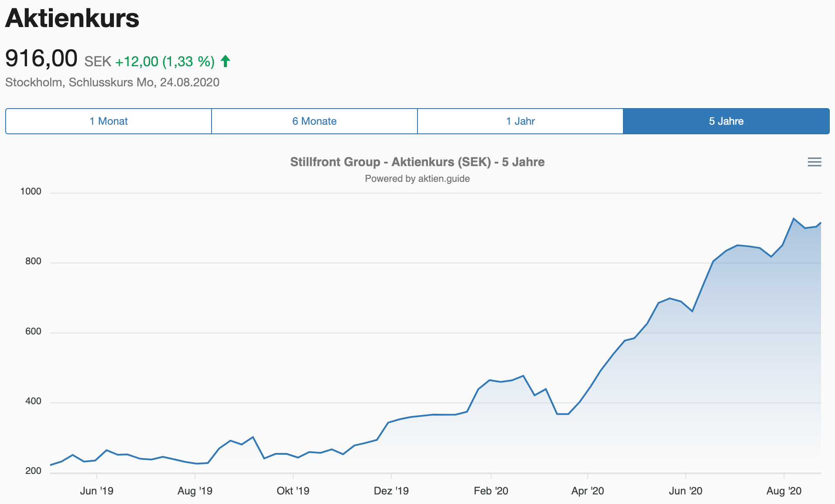Viewport: 835px width, 504px height.
Task: Click the Aug '19 x-axis label
Action: [x=195, y=491]
